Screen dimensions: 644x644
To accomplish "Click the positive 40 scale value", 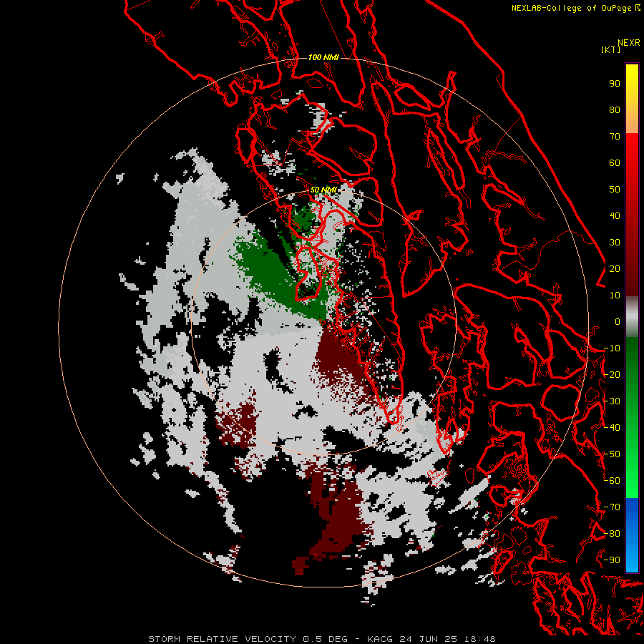I will coord(615,216).
